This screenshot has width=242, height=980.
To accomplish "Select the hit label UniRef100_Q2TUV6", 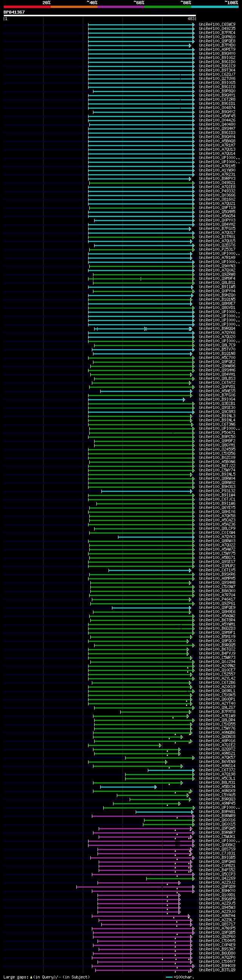I will click(217, 79).
